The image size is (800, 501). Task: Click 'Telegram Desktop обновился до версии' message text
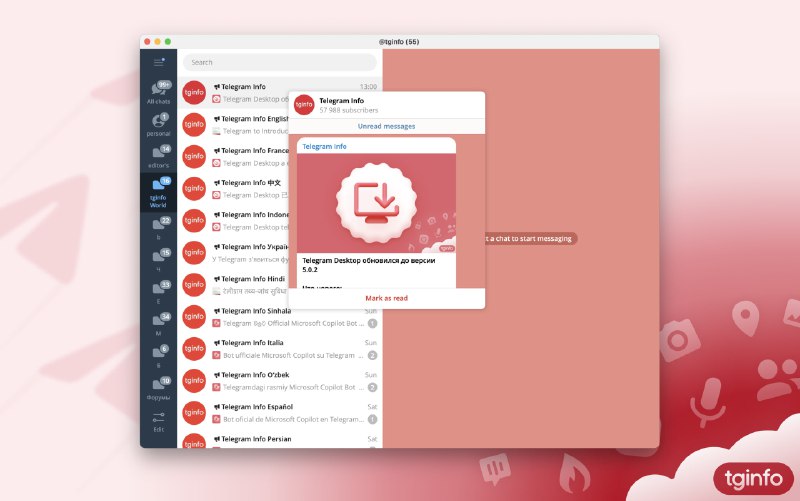click(x=369, y=260)
